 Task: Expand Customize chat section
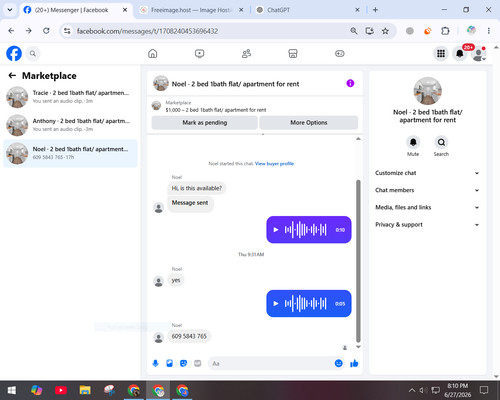(x=427, y=173)
